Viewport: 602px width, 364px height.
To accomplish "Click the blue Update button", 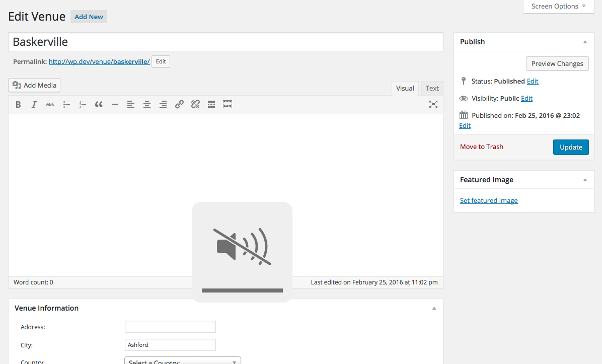I will pos(571,147).
